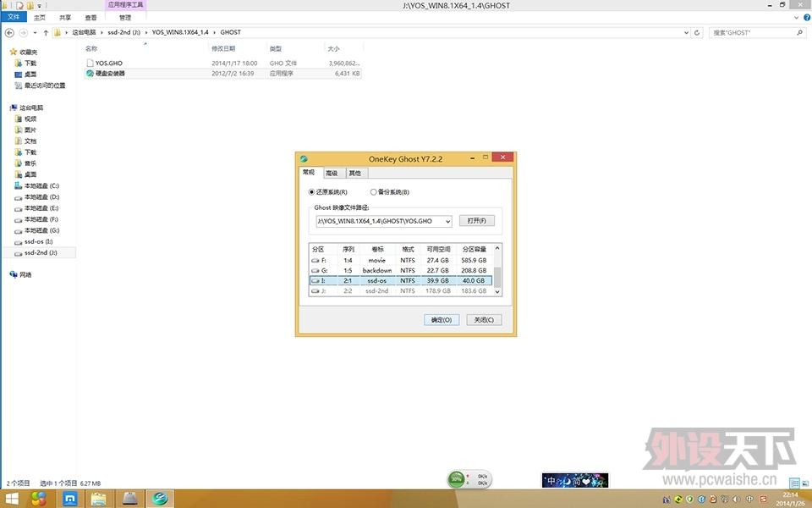This screenshot has height=508, width=812.
Task: Open the 共享 ribbon tab
Action: (65, 18)
